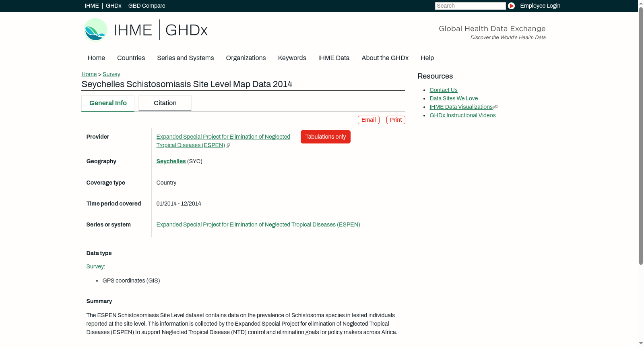Open GBD Compare in top bar
644x347 pixels.
click(147, 6)
